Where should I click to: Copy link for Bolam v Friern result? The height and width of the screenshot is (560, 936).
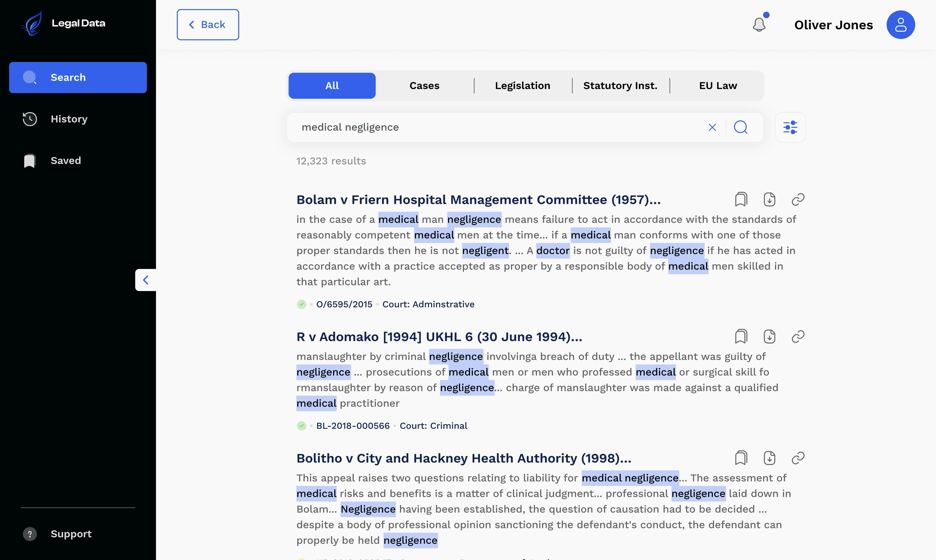(x=798, y=199)
